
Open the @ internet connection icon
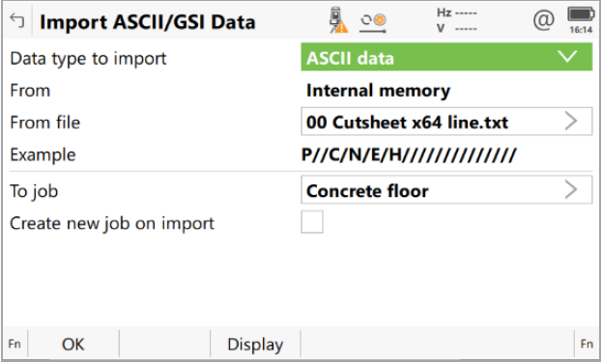pos(544,20)
